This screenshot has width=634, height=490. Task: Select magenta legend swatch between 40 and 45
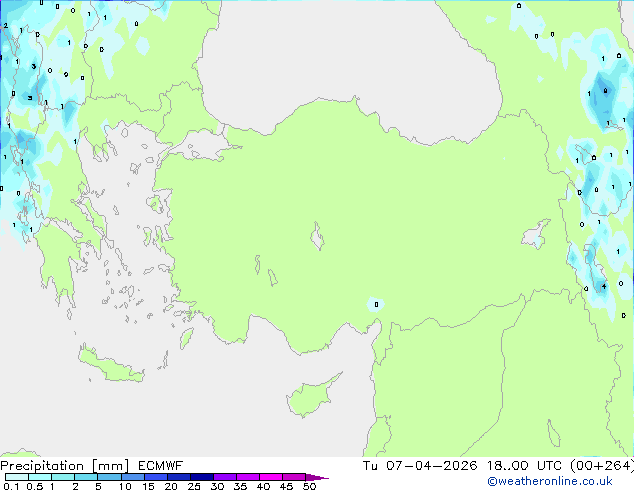pos(271,477)
